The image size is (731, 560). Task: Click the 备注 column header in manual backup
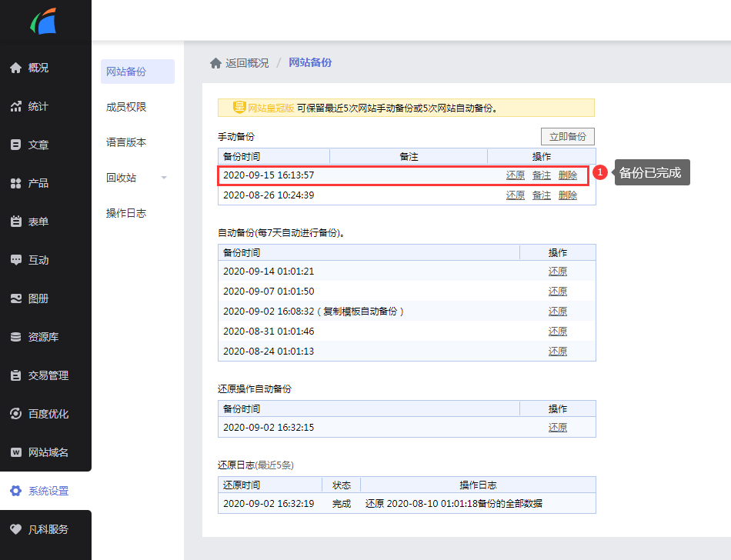[409, 157]
